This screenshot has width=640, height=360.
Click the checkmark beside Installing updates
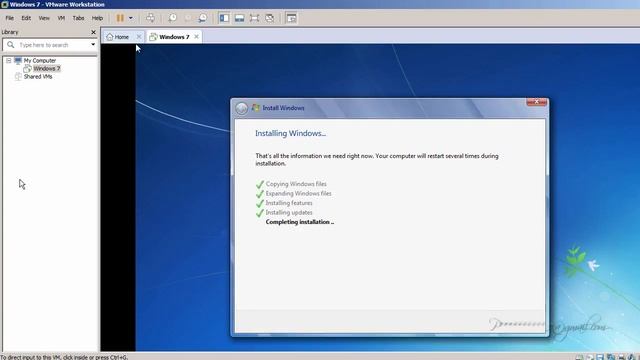point(260,213)
